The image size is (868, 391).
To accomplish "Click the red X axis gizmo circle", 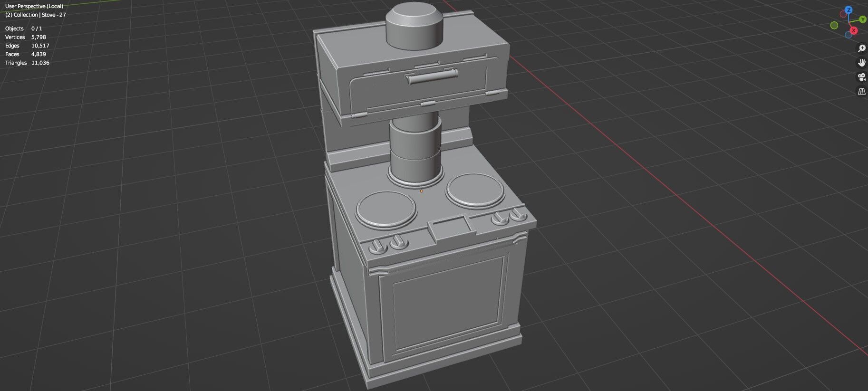I will [x=854, y=30].
